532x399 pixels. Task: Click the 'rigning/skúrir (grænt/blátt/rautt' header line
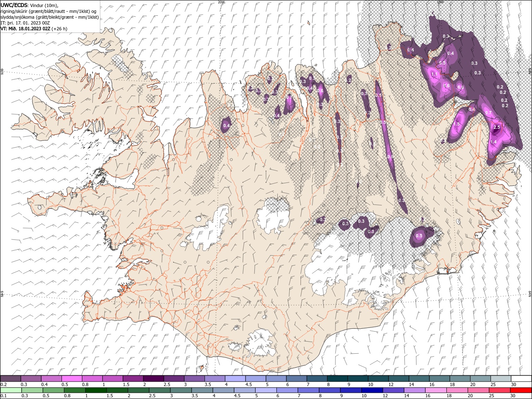[x=49, y=11]
